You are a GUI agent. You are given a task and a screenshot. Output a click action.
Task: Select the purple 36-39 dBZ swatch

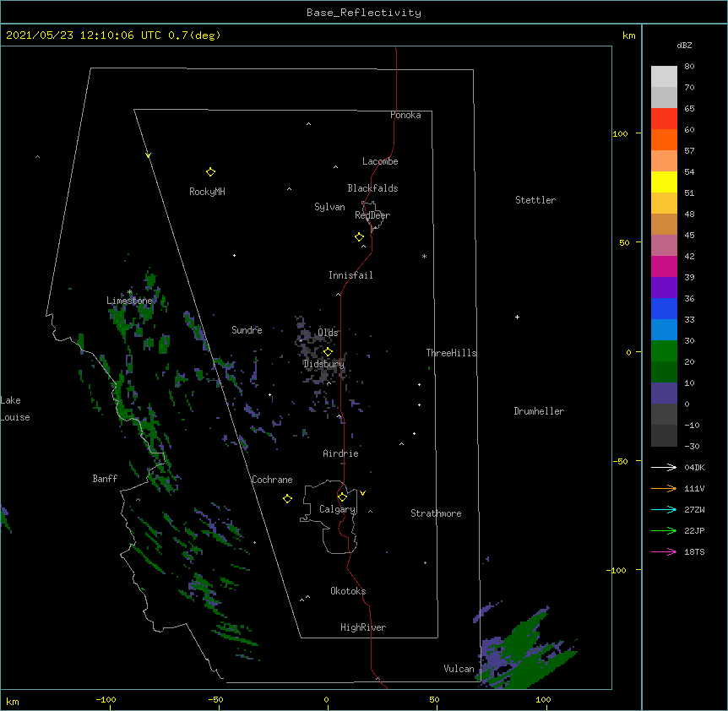click(x=664, y=288)
